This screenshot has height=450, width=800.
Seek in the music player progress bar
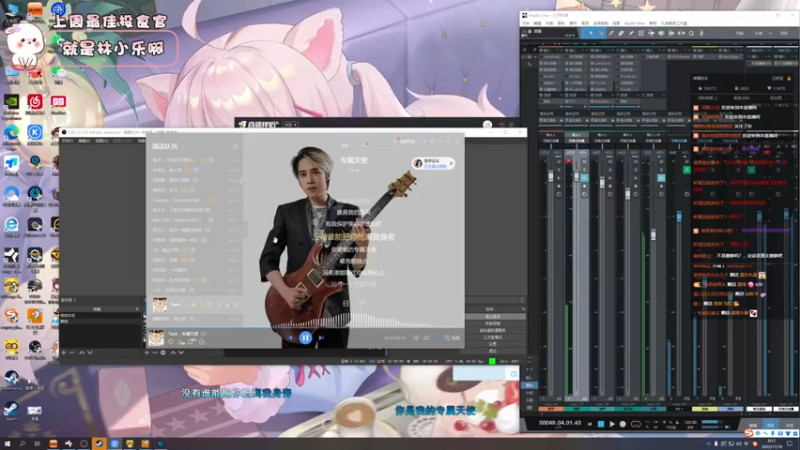coord(305,327)
